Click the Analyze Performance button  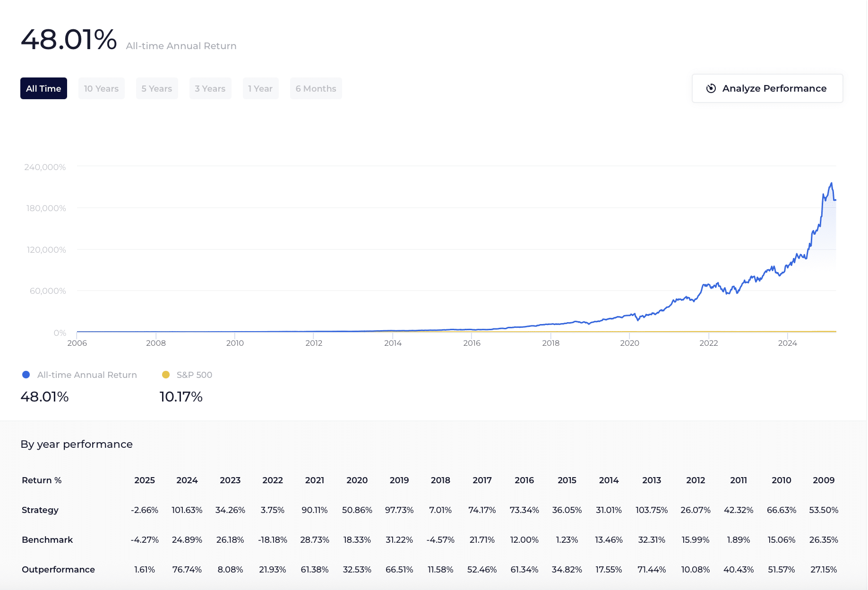click(767, 88)
